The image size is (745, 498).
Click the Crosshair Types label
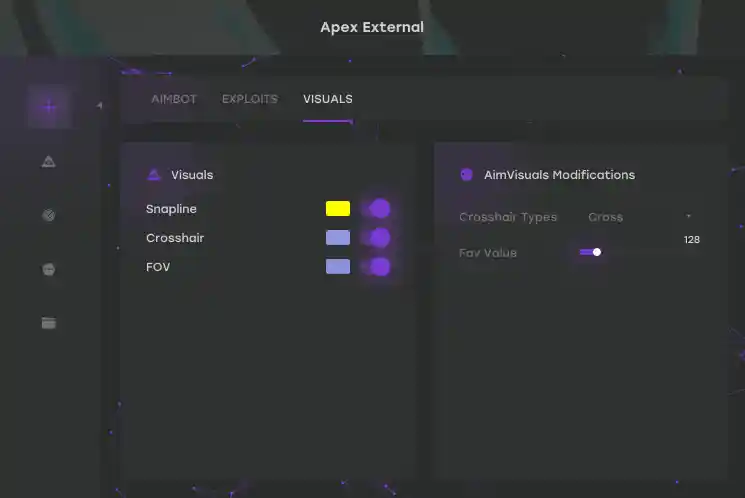coord(508,217)
